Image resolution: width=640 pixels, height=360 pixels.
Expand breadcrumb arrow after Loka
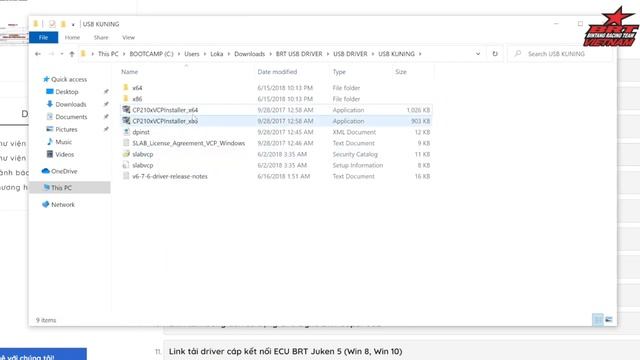229,54
